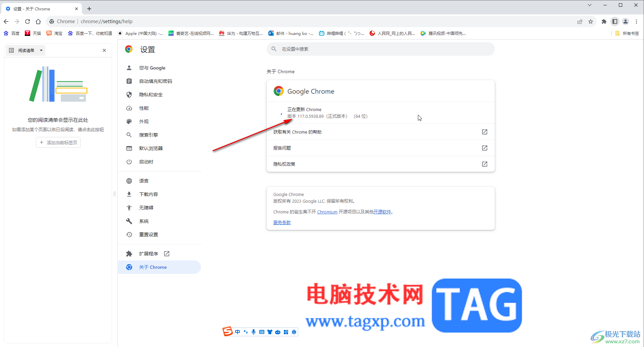Open 所有书签 folder
This screenshot has height=347, width=644.
[627, 33]
